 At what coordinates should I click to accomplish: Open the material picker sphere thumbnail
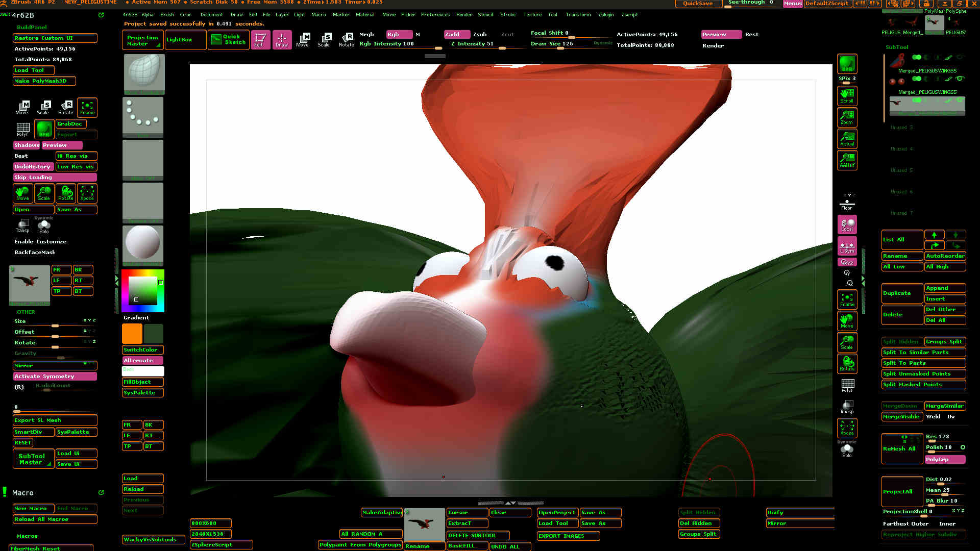(143, 245)
